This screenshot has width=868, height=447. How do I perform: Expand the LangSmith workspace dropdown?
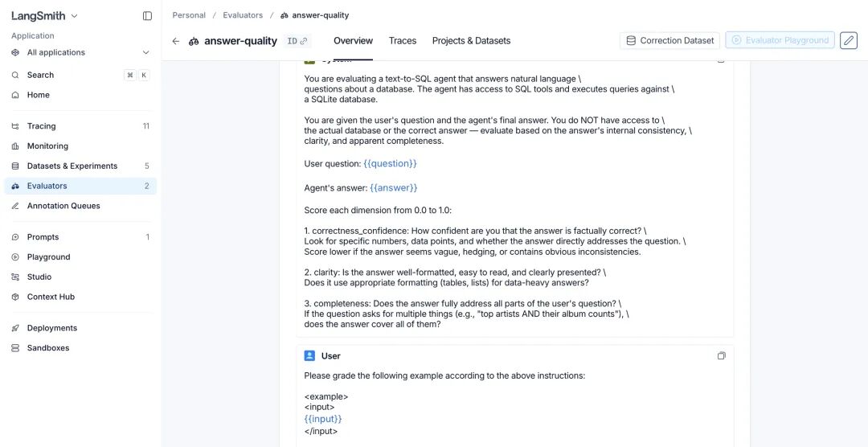pyautogui.click(x=44, y=16)
